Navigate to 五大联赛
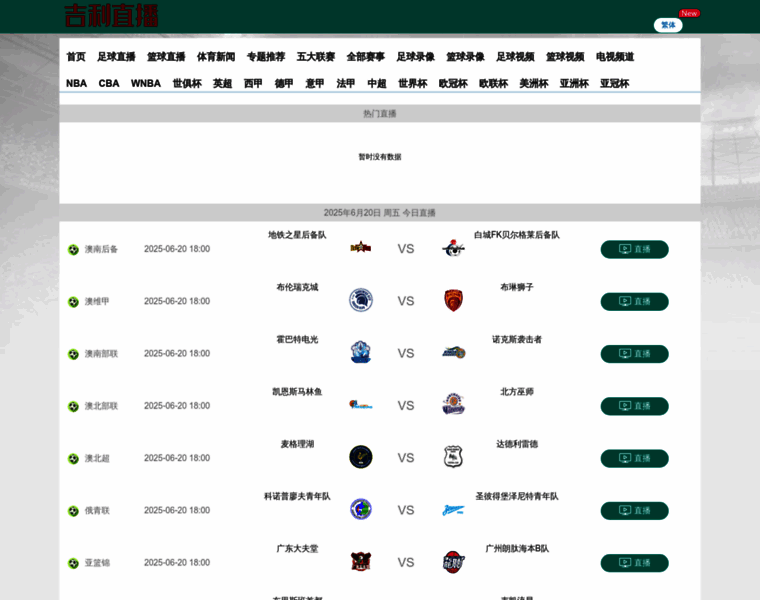Screen dimensions: 760x600 pyautogui.click(x=316, y=57)
